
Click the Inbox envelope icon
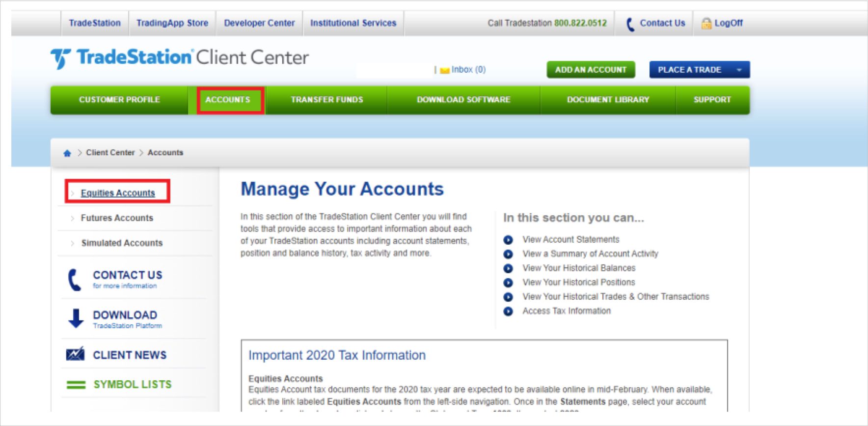click(x=445, y=70)
